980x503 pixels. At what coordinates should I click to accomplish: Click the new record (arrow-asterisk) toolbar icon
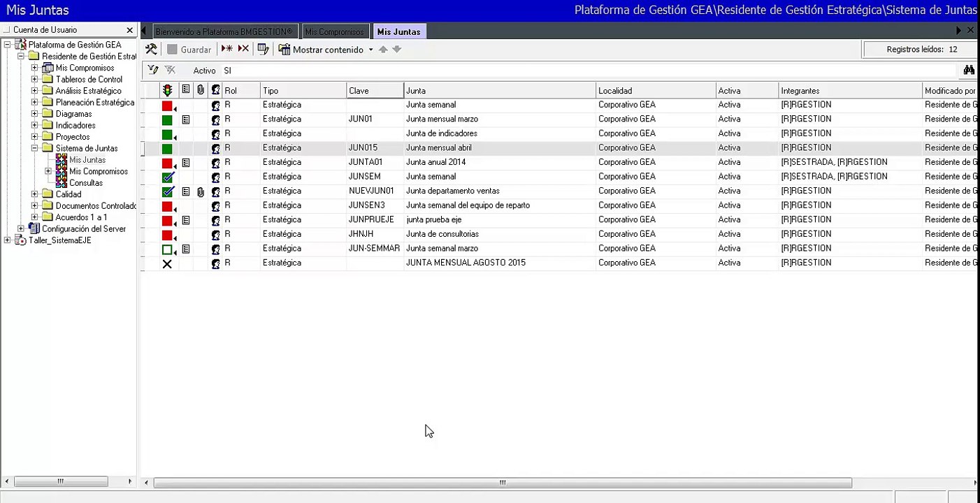[227, 49]
